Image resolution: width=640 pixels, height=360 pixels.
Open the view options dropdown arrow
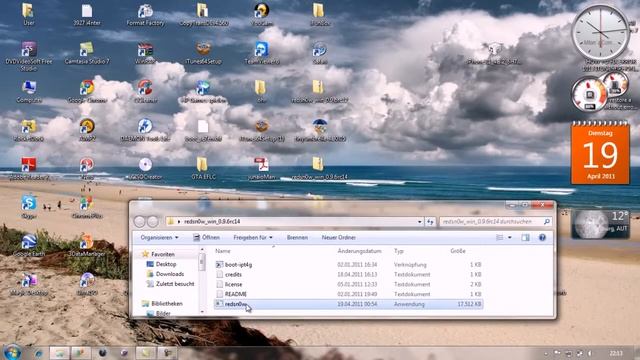tap(510, 238)
